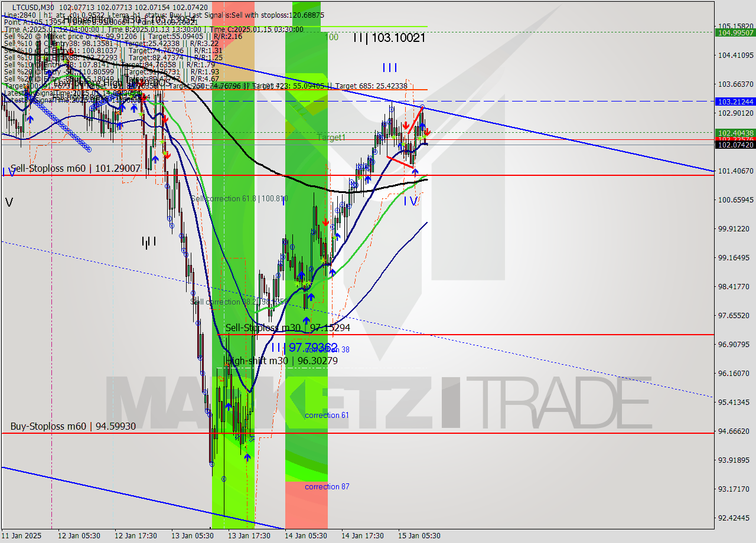
Task: Click the 97.65520 price axis label
Action: 733,315
